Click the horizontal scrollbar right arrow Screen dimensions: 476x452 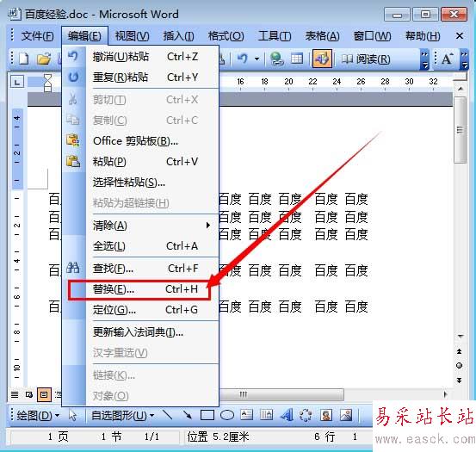tap(445, 394)
